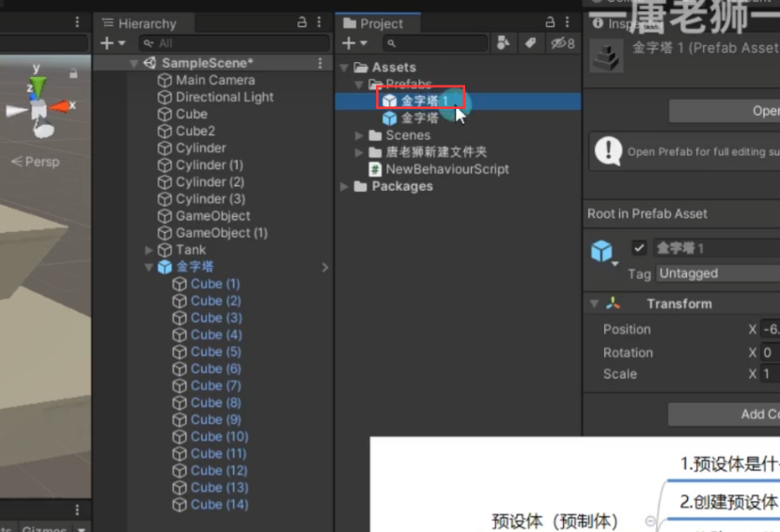The width and height of the screenshot is (780, 532).
Task: Click the Open prefab button
Action: click(725, 111)
